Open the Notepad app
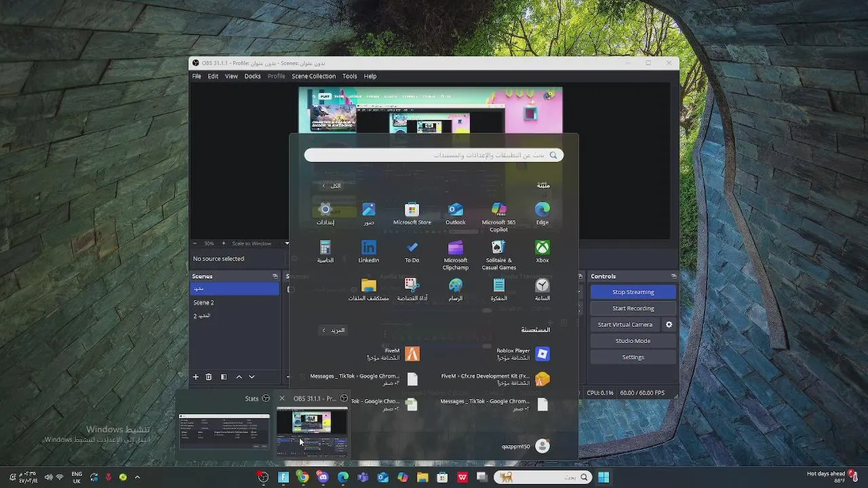The width and height of the screenshot is (868, 488). tap(499, 289)
